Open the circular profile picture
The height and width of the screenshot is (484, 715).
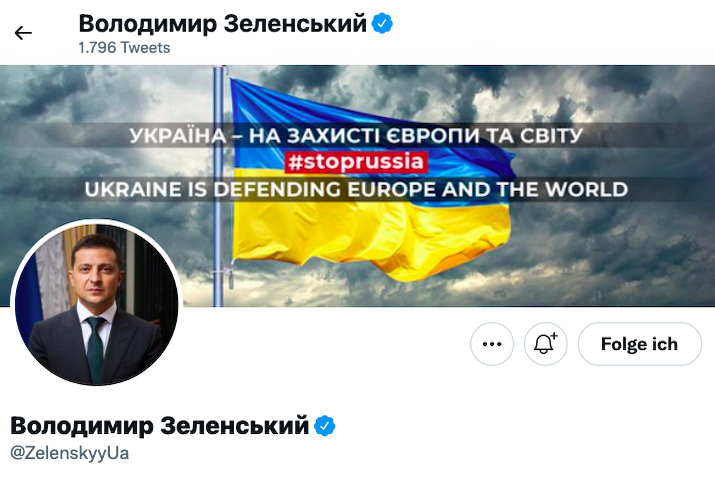pos(96,303)
